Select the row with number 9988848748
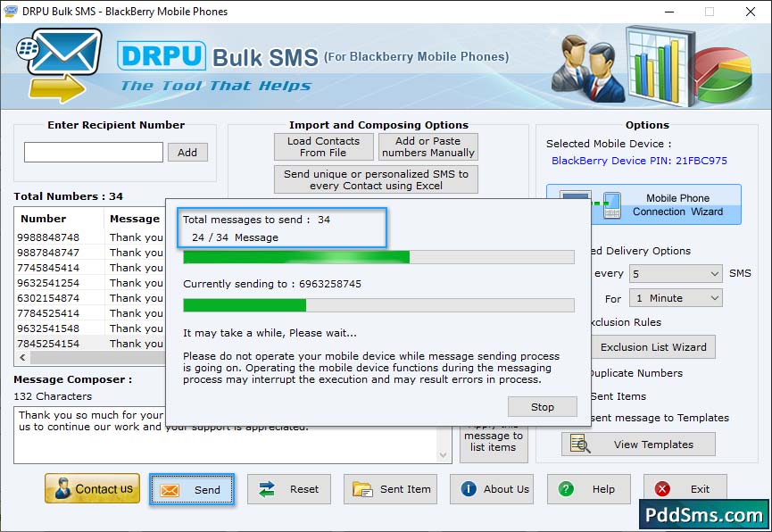772x532 pixels. tap(90, 237)
